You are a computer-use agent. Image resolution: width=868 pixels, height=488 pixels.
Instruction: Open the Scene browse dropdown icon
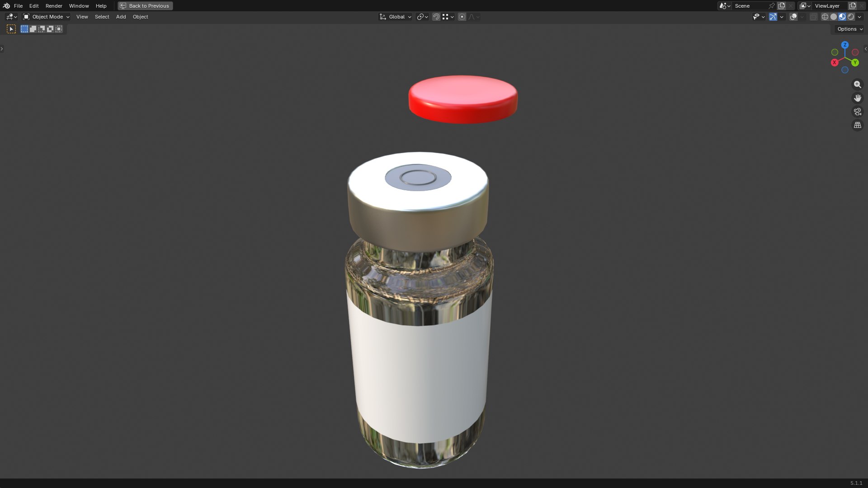725,6
